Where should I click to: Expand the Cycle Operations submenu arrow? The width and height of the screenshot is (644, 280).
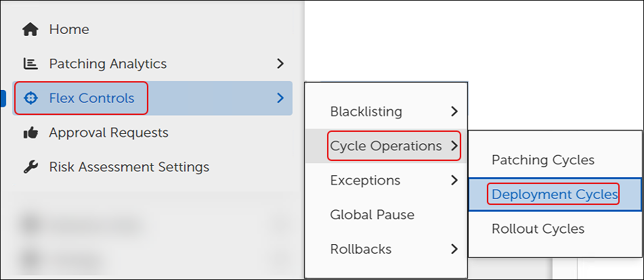coord(454,145)
